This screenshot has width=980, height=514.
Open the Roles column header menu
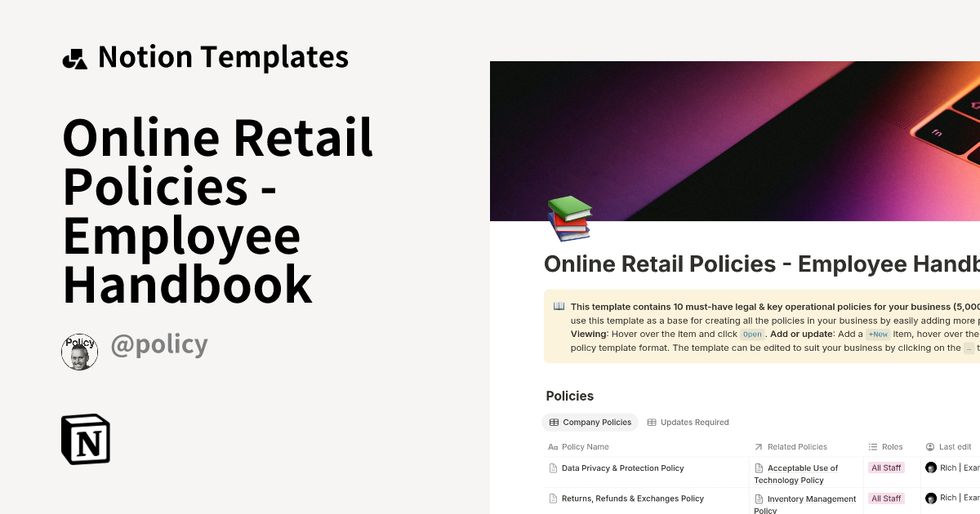[892, 446]
